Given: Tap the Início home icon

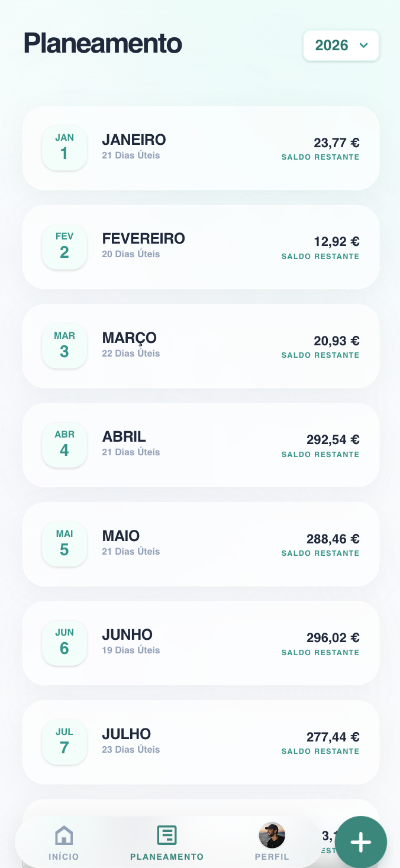Looking at the screenshot, I should [63, 835].
